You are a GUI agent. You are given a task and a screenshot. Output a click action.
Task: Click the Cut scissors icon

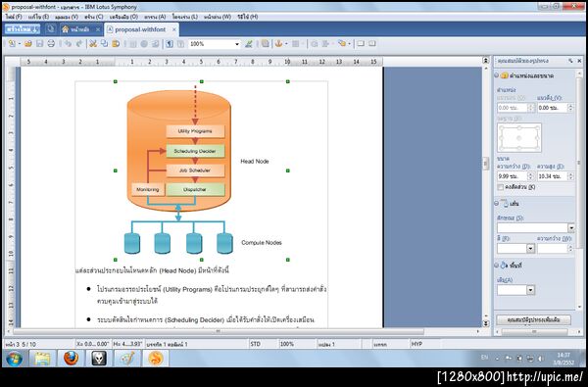pyautogui.click(x=93, y=44)
